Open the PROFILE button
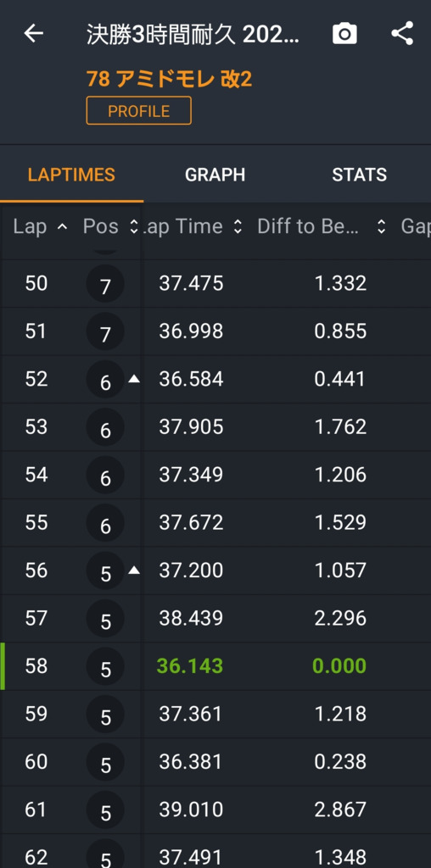Viewport: 431px width, 868px height. 138,111
